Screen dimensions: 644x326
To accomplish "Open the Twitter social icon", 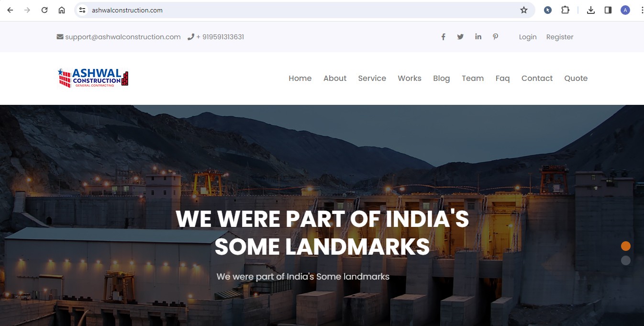I will tap(460, 37).
